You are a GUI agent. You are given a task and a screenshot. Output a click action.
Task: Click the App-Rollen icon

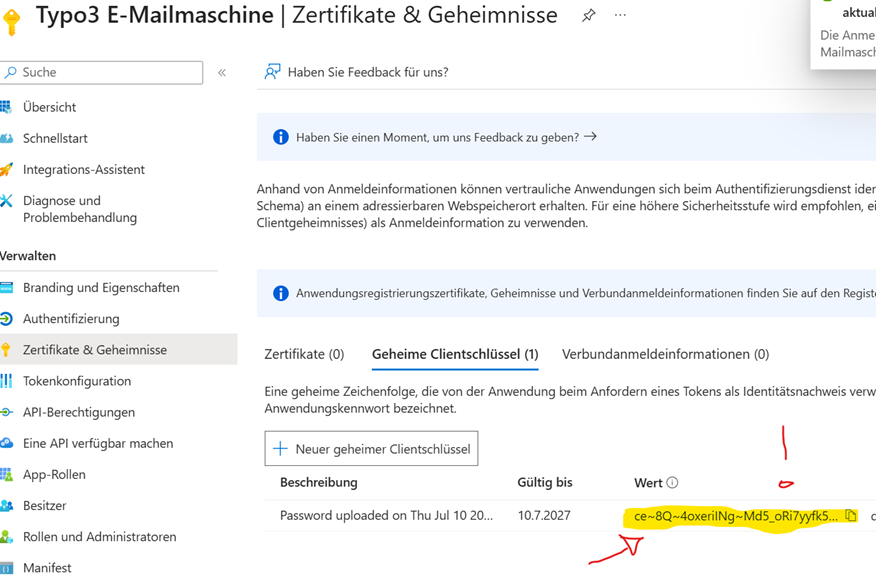point(6,475)
